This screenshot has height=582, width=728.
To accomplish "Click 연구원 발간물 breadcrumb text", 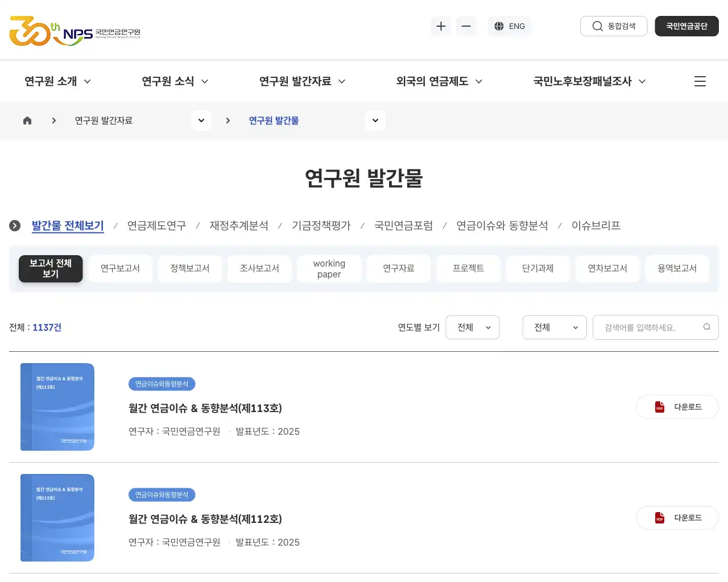I will [274, 120].
